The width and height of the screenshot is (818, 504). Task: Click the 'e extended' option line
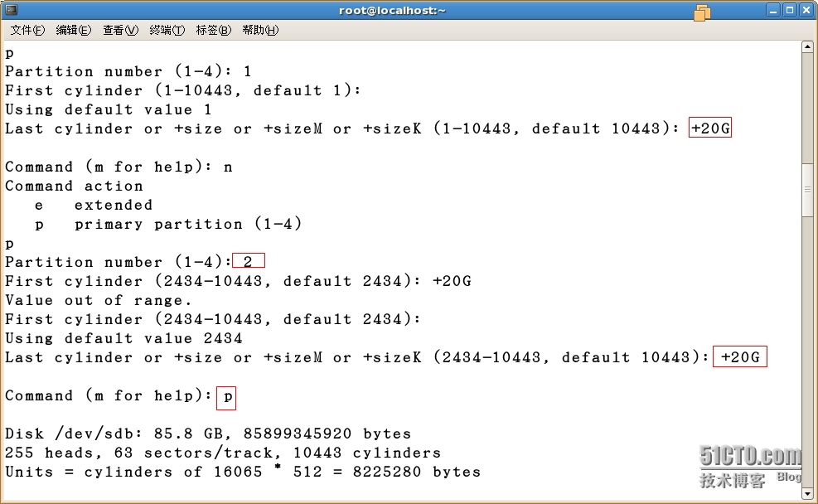tap(94, 205)
